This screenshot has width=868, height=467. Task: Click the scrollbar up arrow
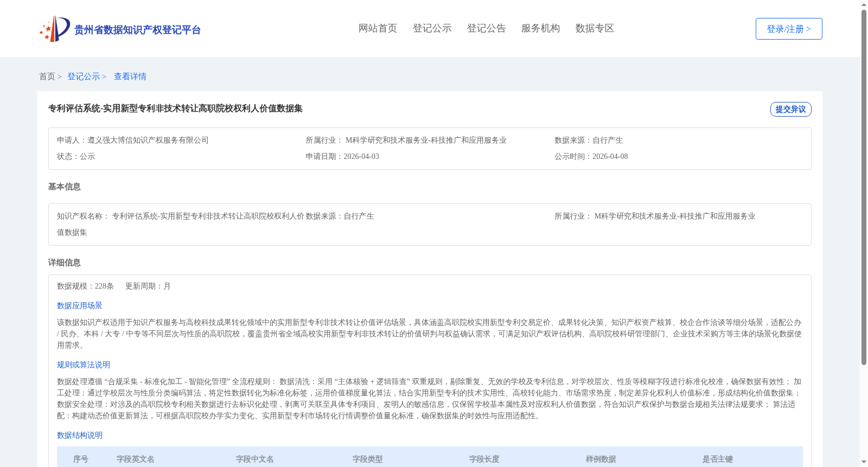click(864, 4)
